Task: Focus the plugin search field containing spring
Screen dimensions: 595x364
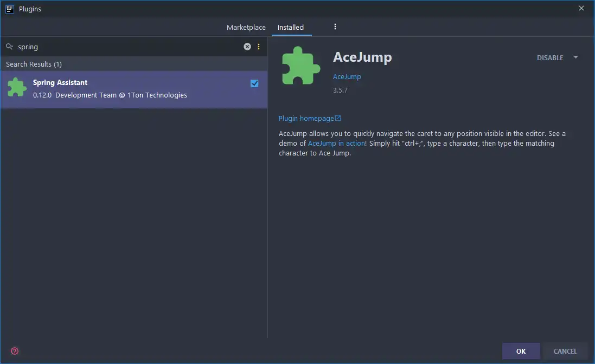Action: tap(125, 47)
